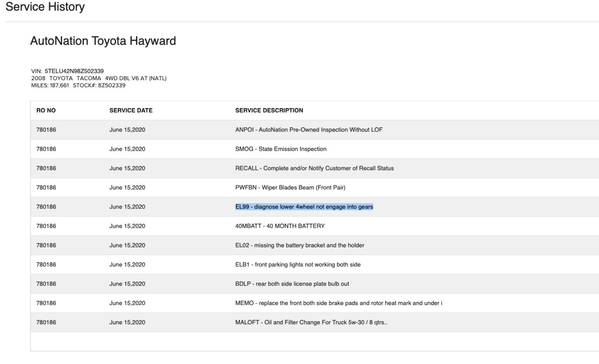Viewport: 599px width, 364px height.
Task: Click RO number 780186 in 40MBATT row
Action: [x=46, y=226]
